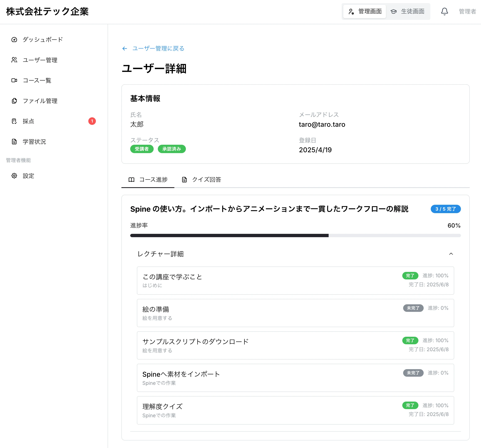
Task: Click the 60% progress value
Action: tap(454, 226)
